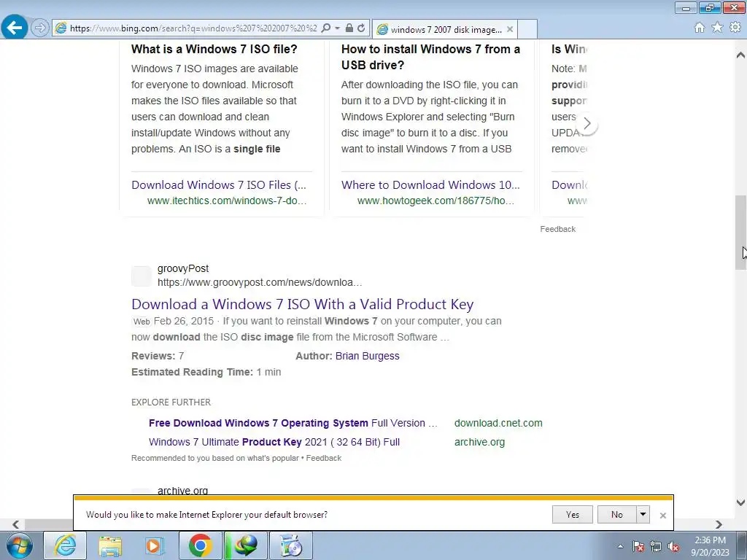
Task: Click the browser Forward arrow button
Action: point(40,28)
